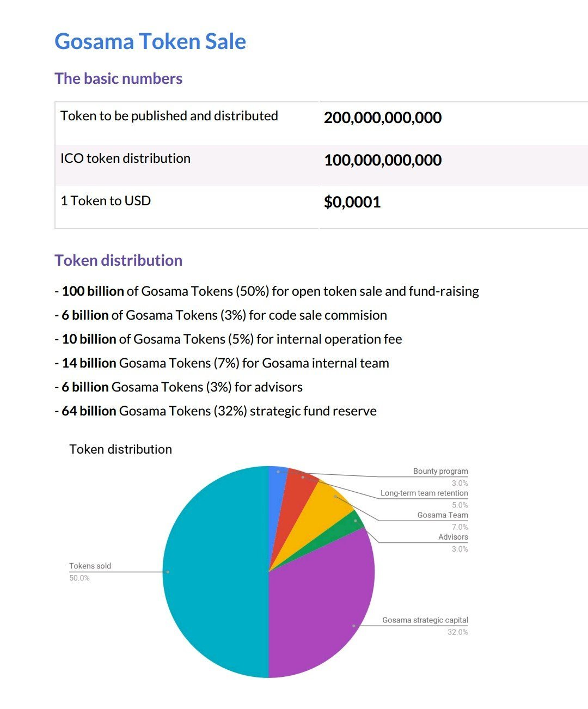This screenshot has width=588, height=709.
Task: Click the ICO token distribution row label
Action: point(125,158)
